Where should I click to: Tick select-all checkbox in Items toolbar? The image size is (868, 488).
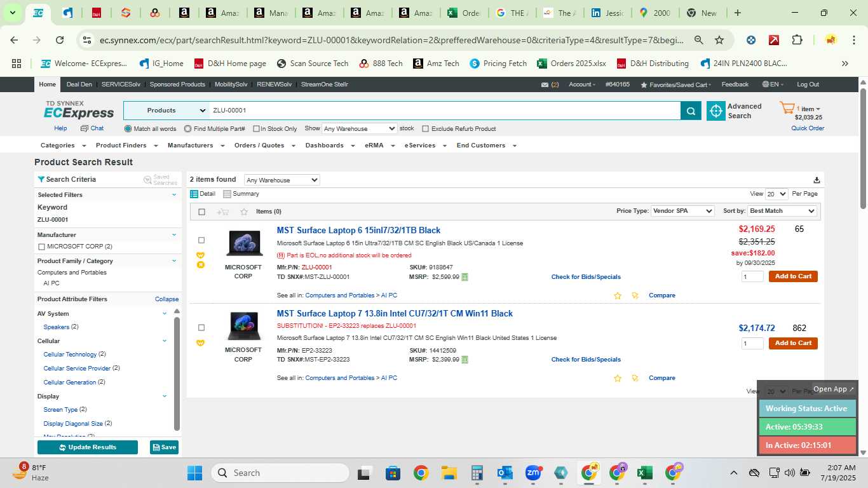201,212
